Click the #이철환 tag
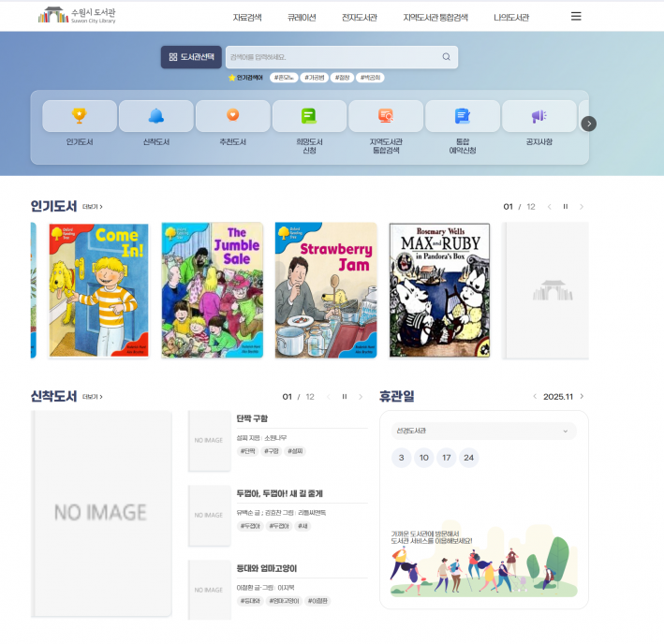Image resolution: width=664 pixels, height=644 pixels. coord(317,601)
